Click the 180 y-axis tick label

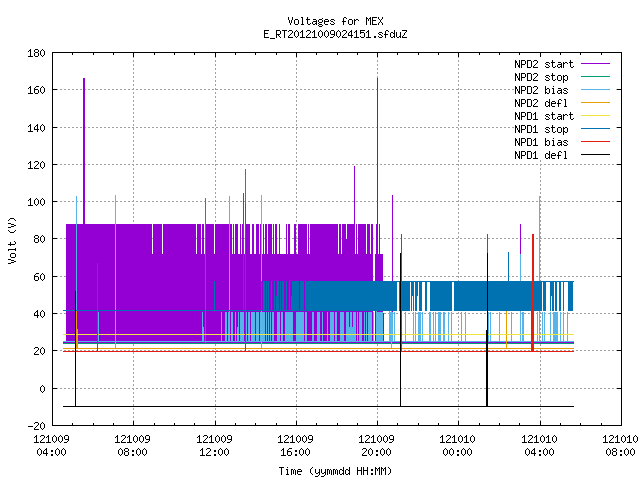point(36,53)
